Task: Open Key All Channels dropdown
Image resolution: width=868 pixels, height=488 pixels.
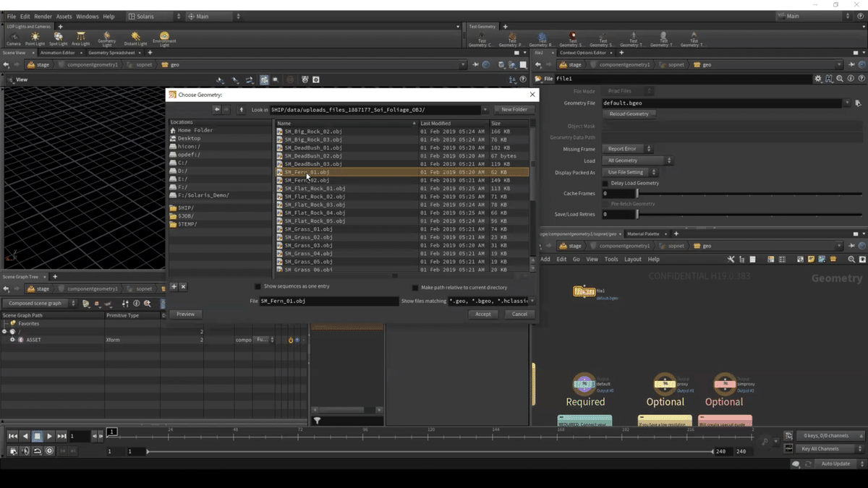Action: (830, 449)
